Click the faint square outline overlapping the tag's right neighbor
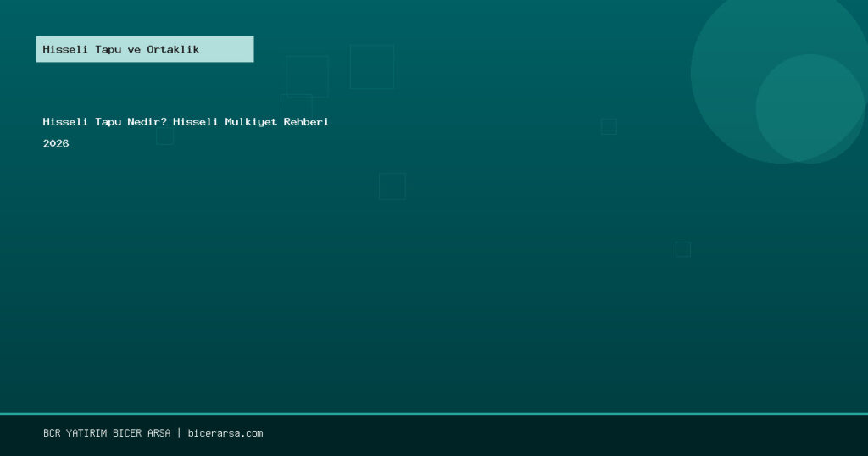The width and height of the screenshot is (868, 456). pos(307,76)
